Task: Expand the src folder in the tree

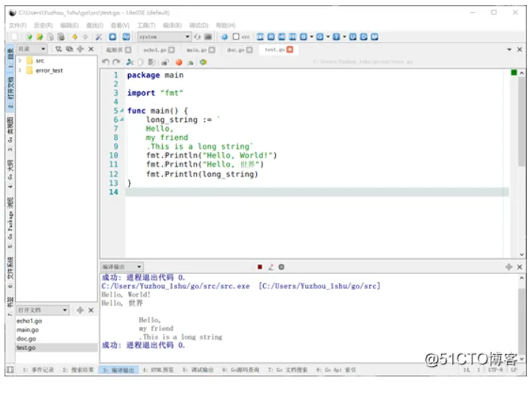Action: point(20,61)
